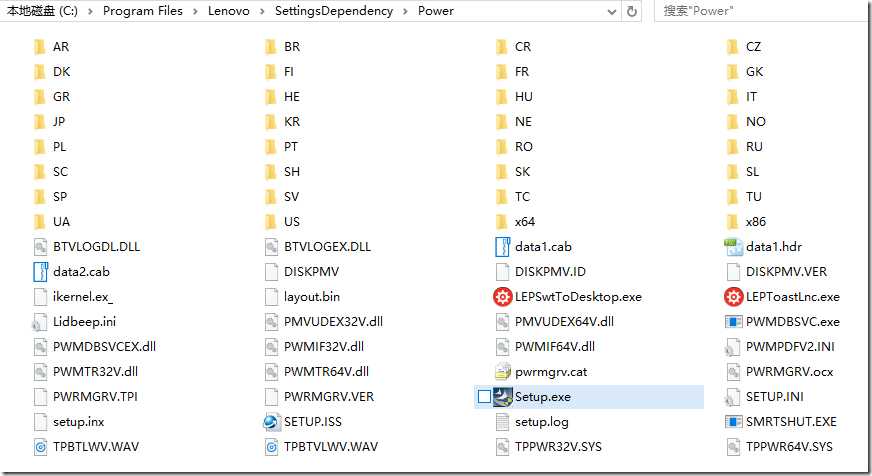Select the SETUP.ISS file icon
The height and width of the screenshot is (476, 872).
pyautogui.click(x=271, y=422)
